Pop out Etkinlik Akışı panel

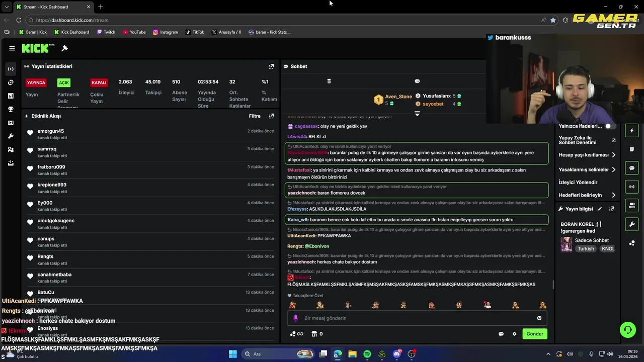[x=271, y=116]
